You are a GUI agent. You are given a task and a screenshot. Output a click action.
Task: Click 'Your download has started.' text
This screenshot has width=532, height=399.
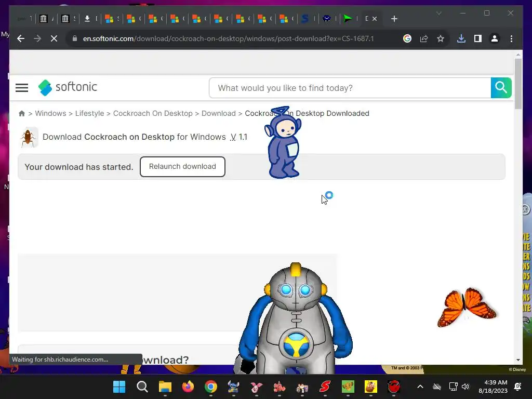79,167
